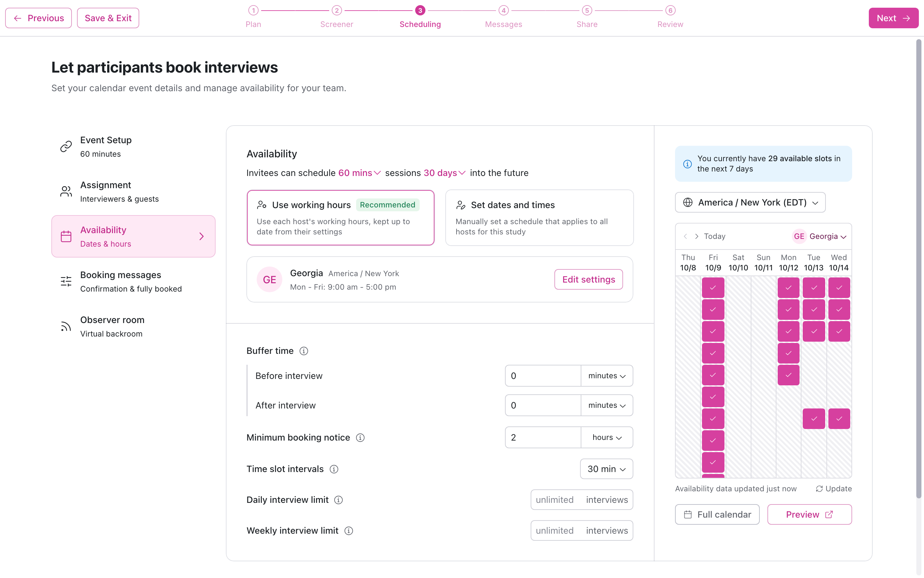Image resolution: width=924 pixels, height=578 pixels.
Task: Toggle first Wednesday 10/14 availability slot
Action: pos(839,288)
